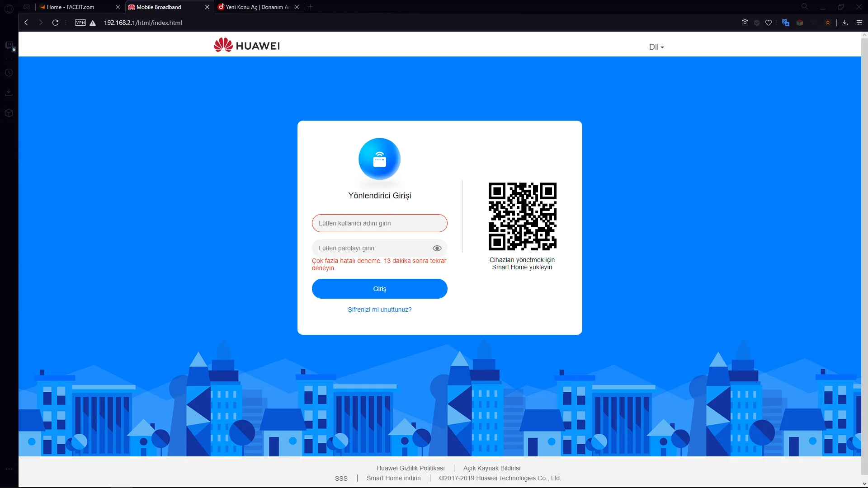Toggle password visibility eye icon
Image resolution: width=868 pixels, height=488 pixels.
437,248
